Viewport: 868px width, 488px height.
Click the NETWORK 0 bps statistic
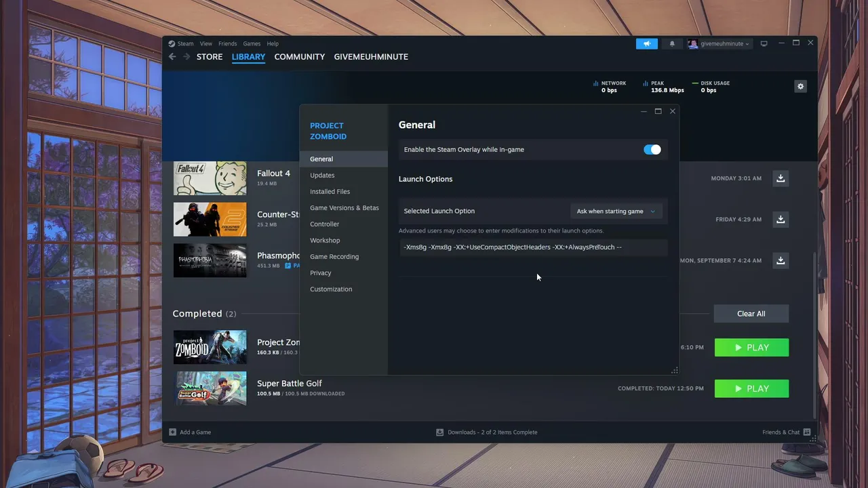[x=609, y=87]
